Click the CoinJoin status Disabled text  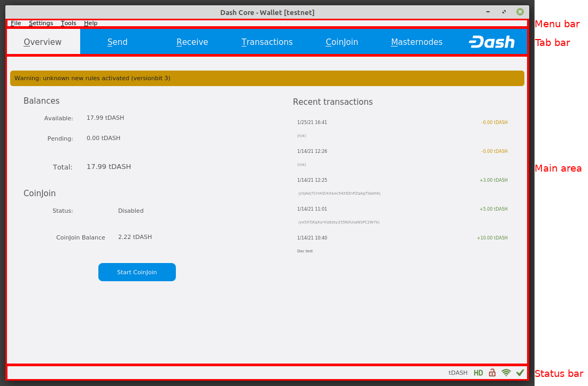pyautogui.click(x=131, y=211)
